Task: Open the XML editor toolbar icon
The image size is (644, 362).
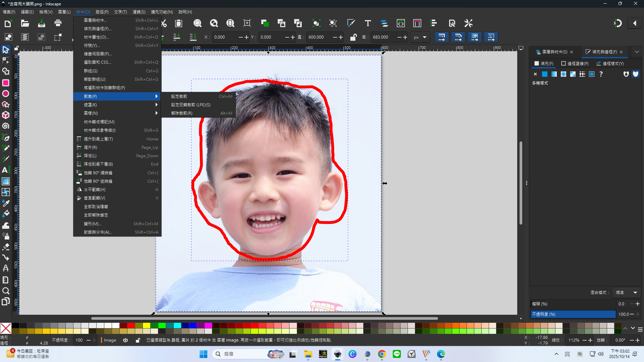Action: pos(401,23)
